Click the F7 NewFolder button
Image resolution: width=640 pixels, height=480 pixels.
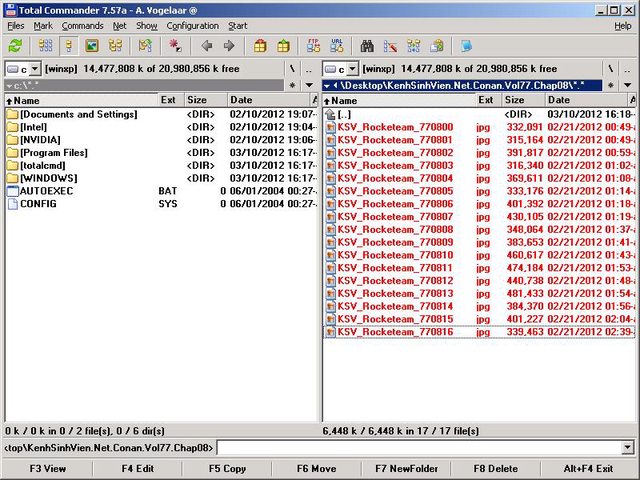tap(407, 469)
